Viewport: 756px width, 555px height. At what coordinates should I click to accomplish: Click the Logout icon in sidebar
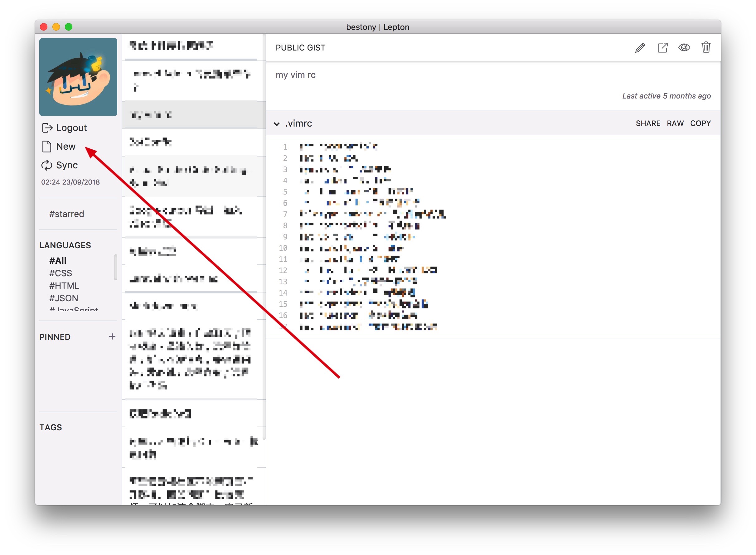[47, 128]
